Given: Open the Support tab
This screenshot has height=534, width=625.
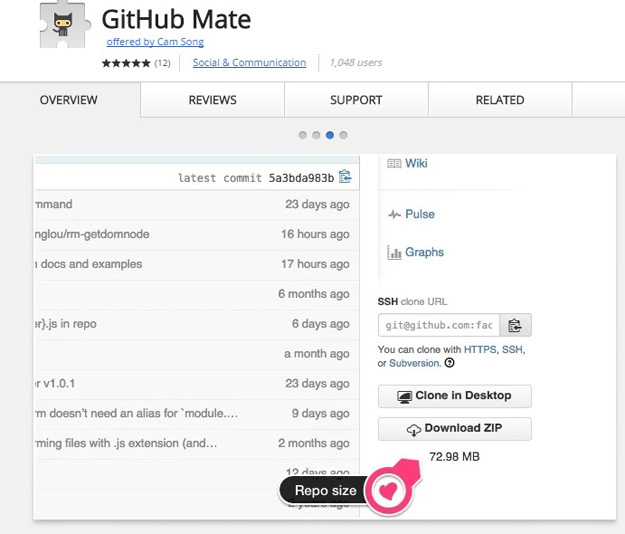Looking at the screenshot, I should tap(356, 100).
